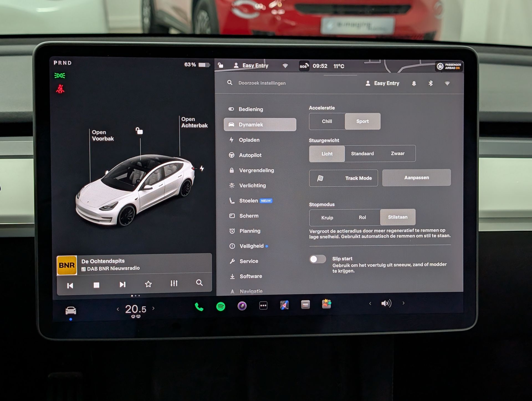The width and height of the screenshot is (532, 401).
Task: Choose Kruip stop mode
Action: coord(327,218)
